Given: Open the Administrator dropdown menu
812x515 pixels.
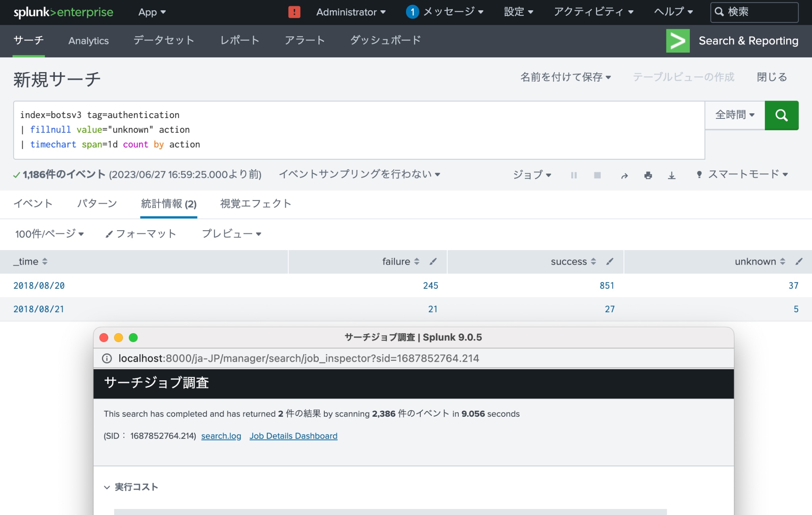Looking at the screenshot, I should click(x=351, y=12).
